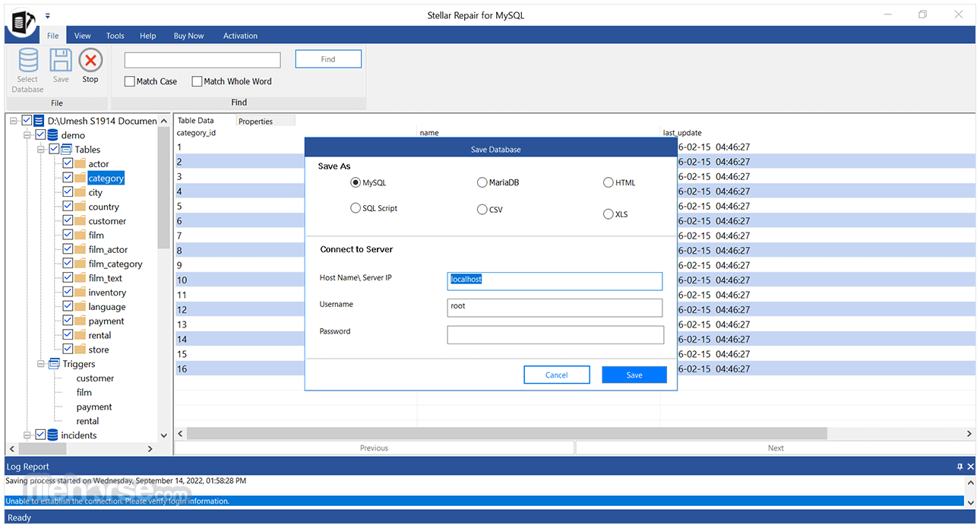Select the customer trigger item
This screenshot has width=980, height=528.
tap(95, 378)
